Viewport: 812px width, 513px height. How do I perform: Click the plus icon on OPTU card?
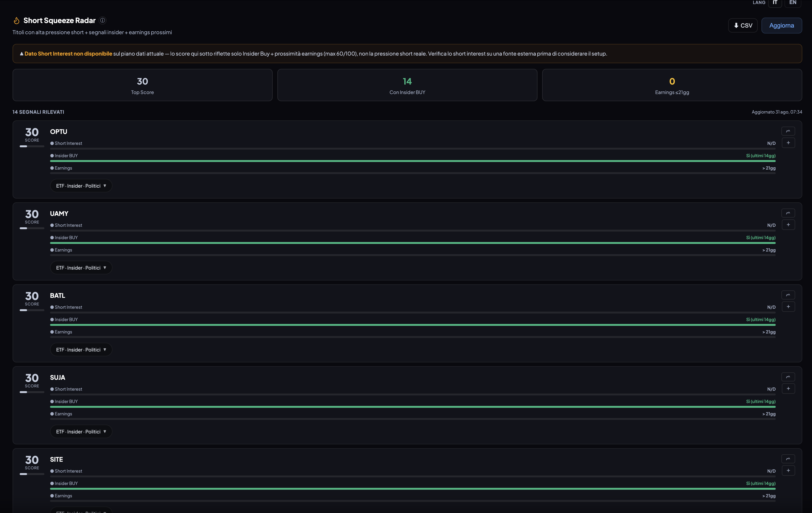[788, 143]
